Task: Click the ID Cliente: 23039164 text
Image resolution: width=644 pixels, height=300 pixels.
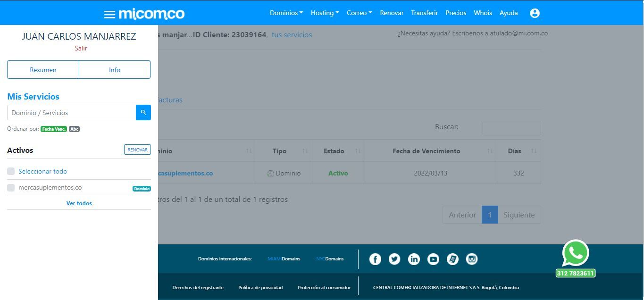Action: 230,34
